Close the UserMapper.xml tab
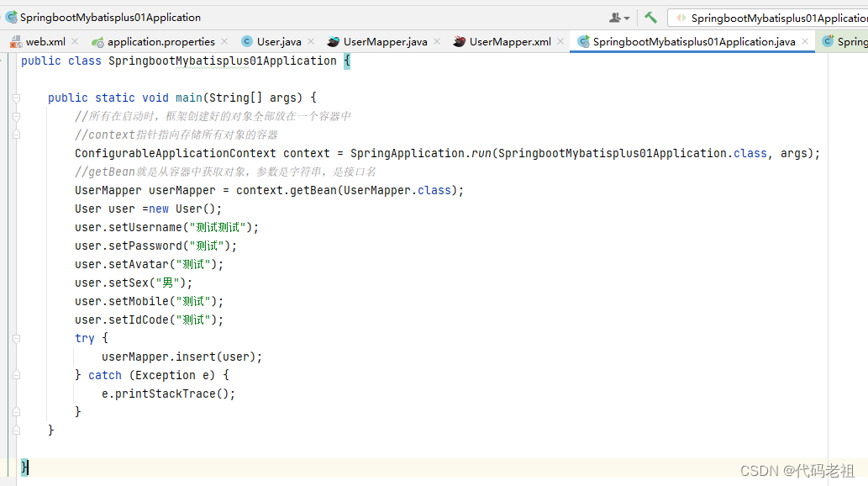868x486 pixels. (560, 41)
